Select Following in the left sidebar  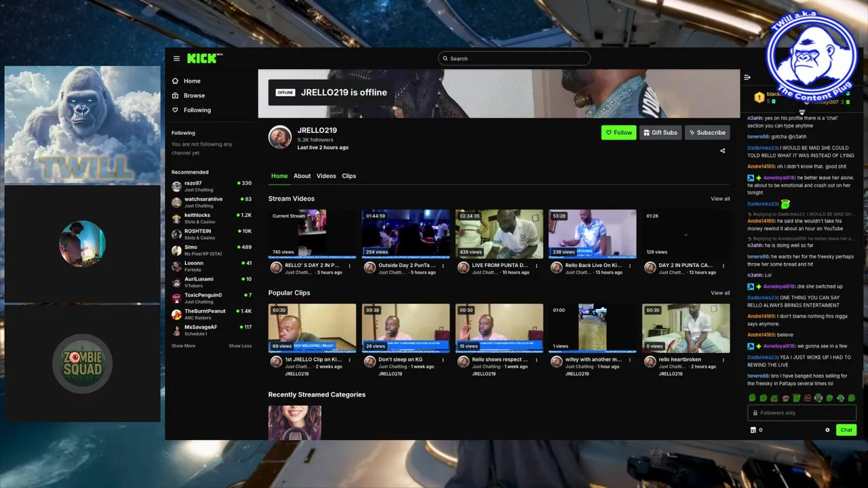click(197, 110)
